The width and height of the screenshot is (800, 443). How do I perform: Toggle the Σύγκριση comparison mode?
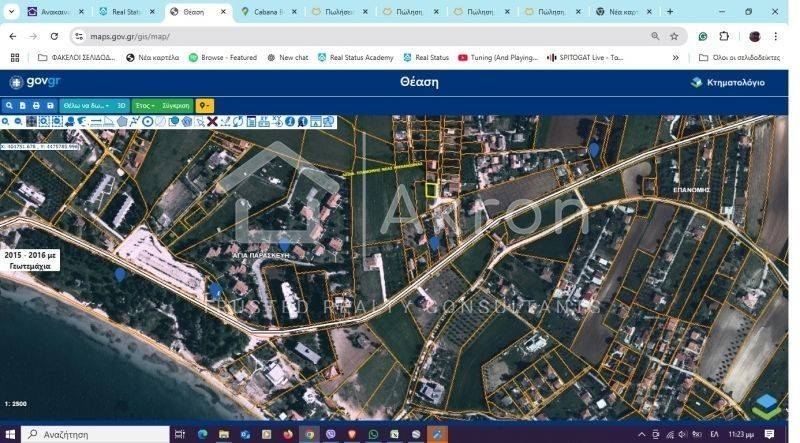pyautogui.click(x=176, y=105)
